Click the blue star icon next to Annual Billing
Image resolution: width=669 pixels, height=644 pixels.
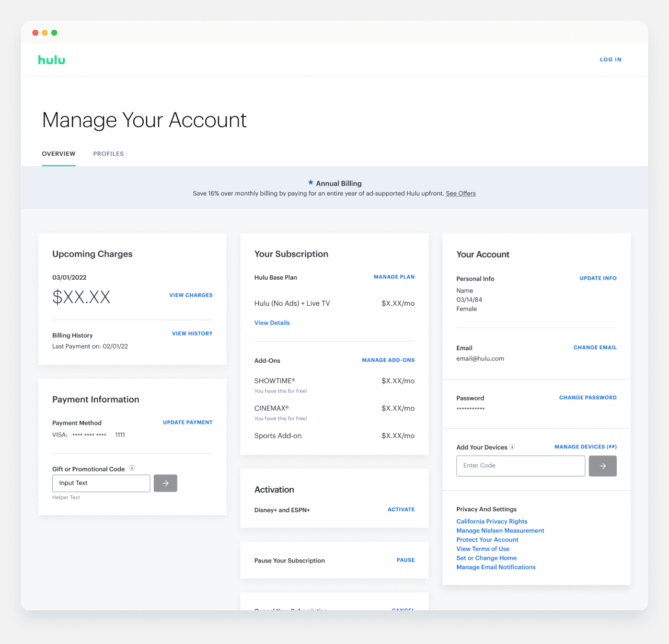[310, 182]
